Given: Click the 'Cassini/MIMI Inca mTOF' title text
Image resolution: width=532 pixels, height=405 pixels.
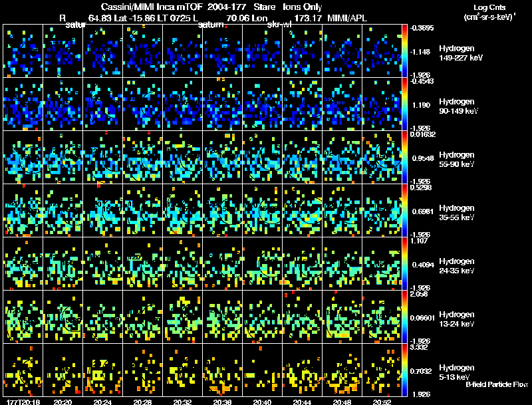Looking at the screenshot, I should 152,7.
